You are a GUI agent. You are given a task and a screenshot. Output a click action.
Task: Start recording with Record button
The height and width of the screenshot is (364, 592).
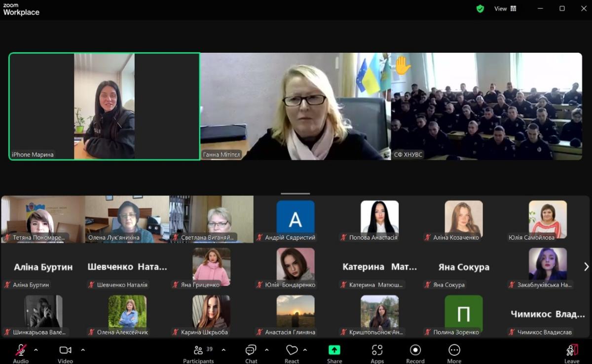click(415, 353)
